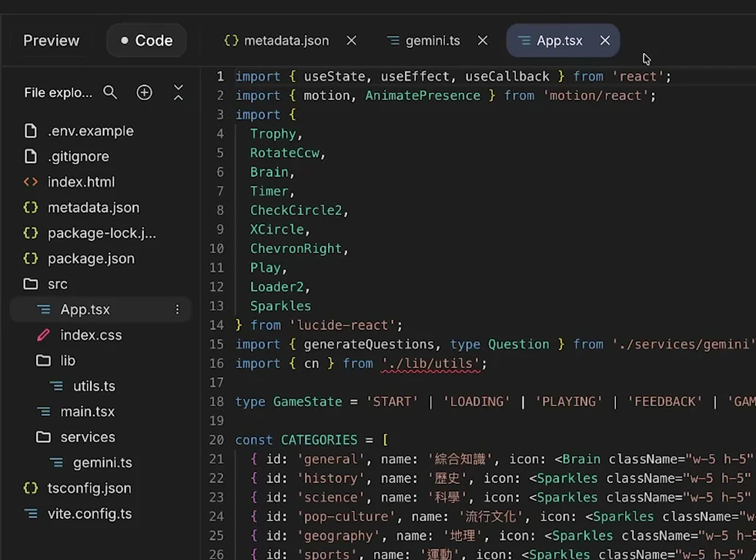Click the .env.example file icon
The height and width of the screenshot is (560, 756).
point(30,131)
